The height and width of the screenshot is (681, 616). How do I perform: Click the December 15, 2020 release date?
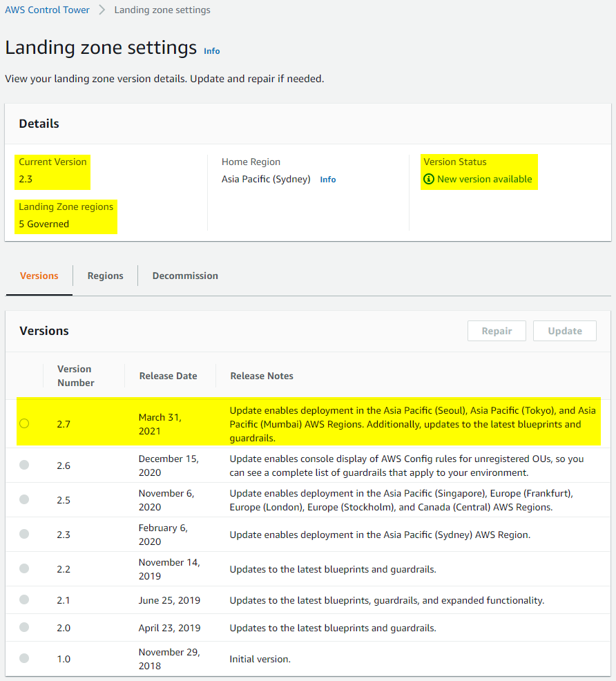[x=169, y=466]
